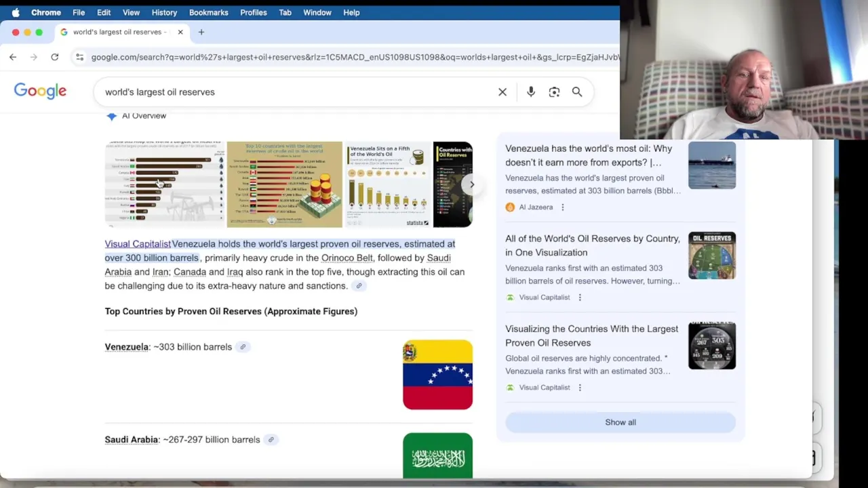Go back to previous page

13,57
